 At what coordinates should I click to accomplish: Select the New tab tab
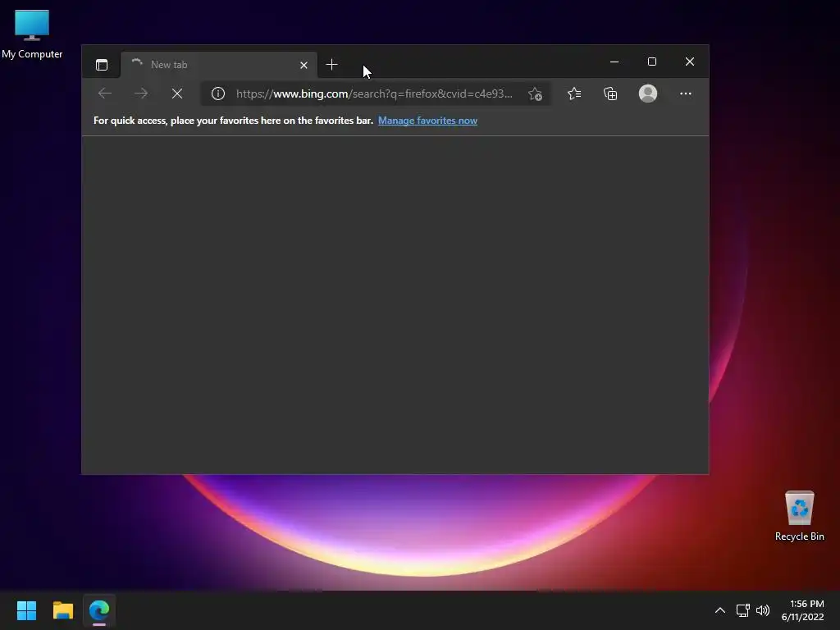(x=218, y=65)
